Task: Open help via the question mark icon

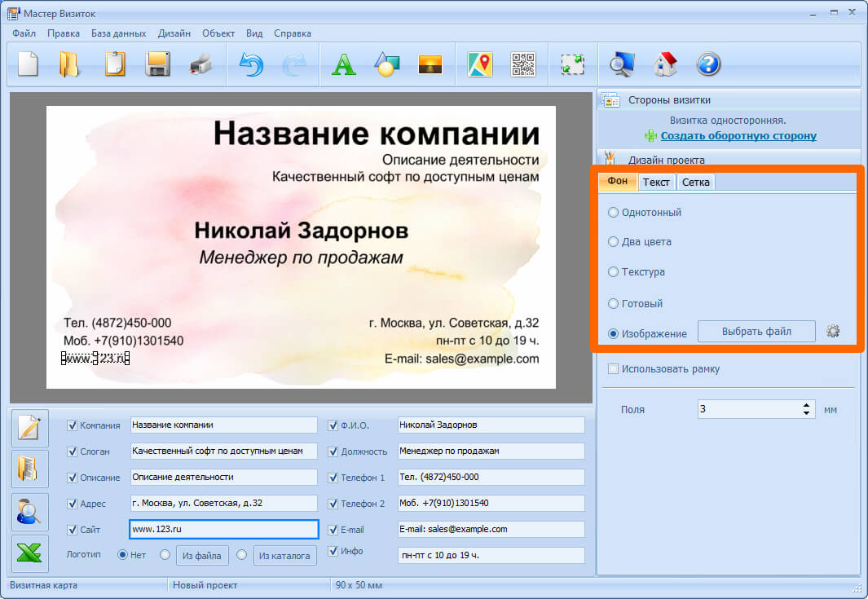Action: [x=708, y=64]
